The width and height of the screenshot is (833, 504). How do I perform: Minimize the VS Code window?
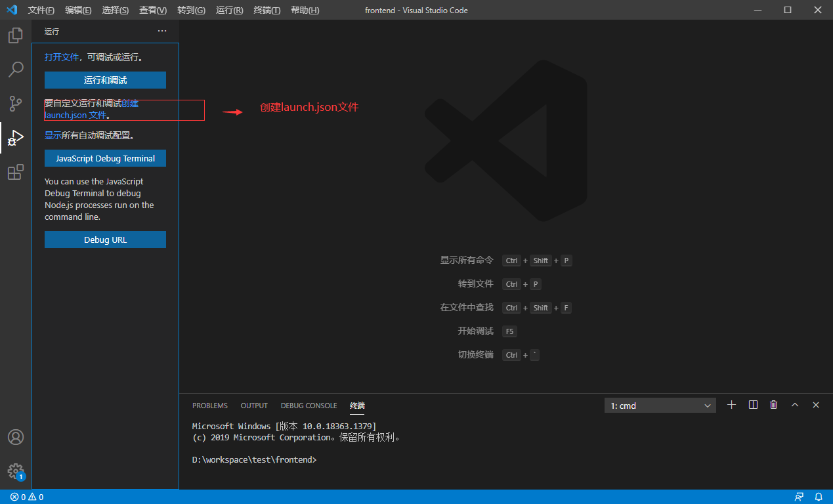[758, 10]
